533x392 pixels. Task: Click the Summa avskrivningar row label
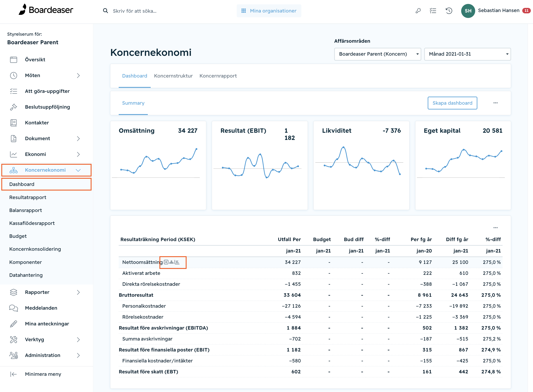pos(147,339)
